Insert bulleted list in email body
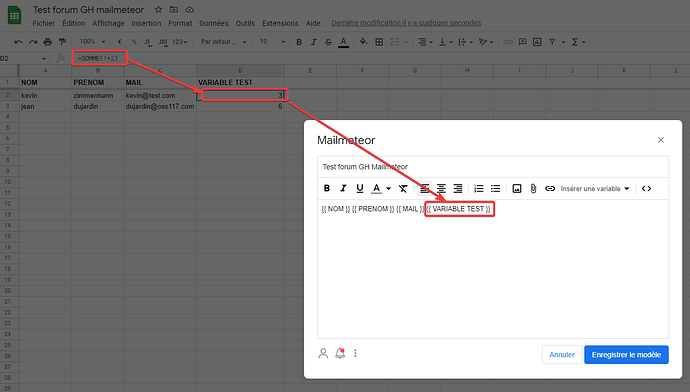Screen dimensions: 690x392 click(495, 188)
